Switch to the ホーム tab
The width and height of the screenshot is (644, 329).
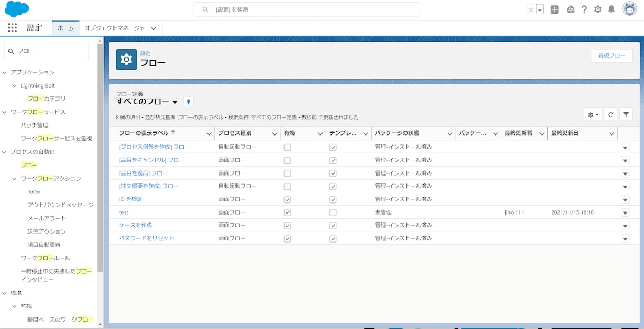pyautogui.click(x=65, y=28)
